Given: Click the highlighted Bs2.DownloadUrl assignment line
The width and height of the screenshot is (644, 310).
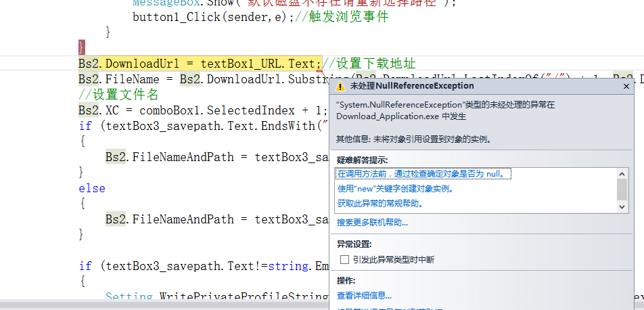Looking at the screenshot, I should coord(200,64).
